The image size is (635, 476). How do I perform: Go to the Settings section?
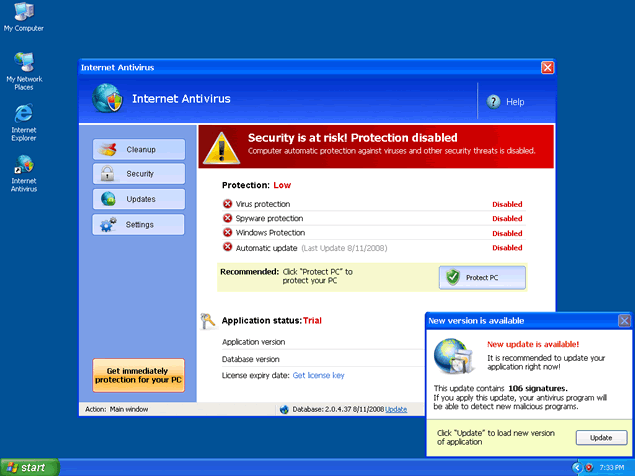point(139,224)
